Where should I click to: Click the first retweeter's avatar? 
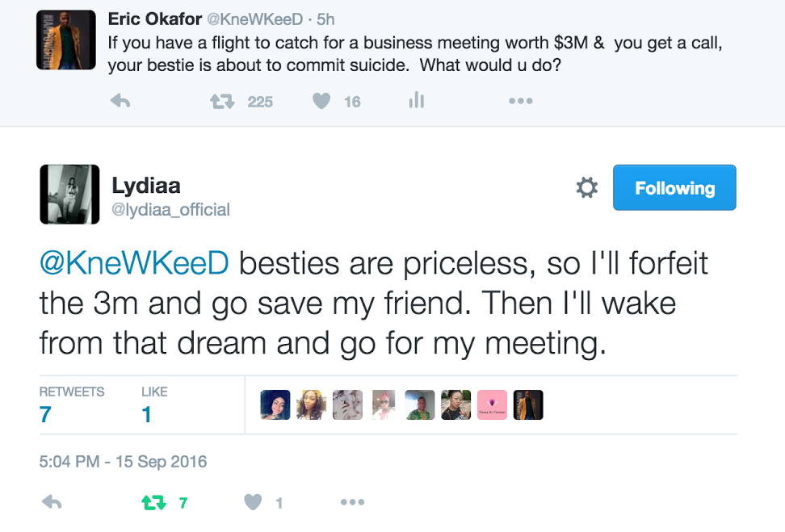pos(275,405)
